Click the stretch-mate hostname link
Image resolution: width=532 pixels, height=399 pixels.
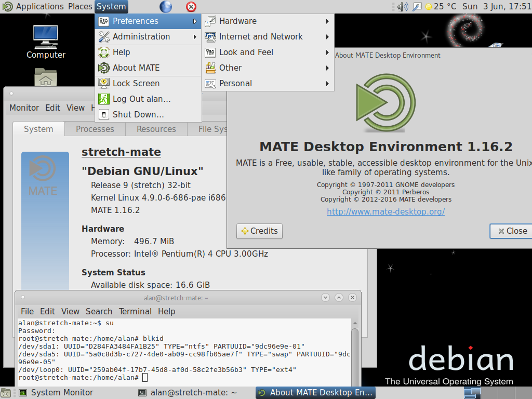121,152
